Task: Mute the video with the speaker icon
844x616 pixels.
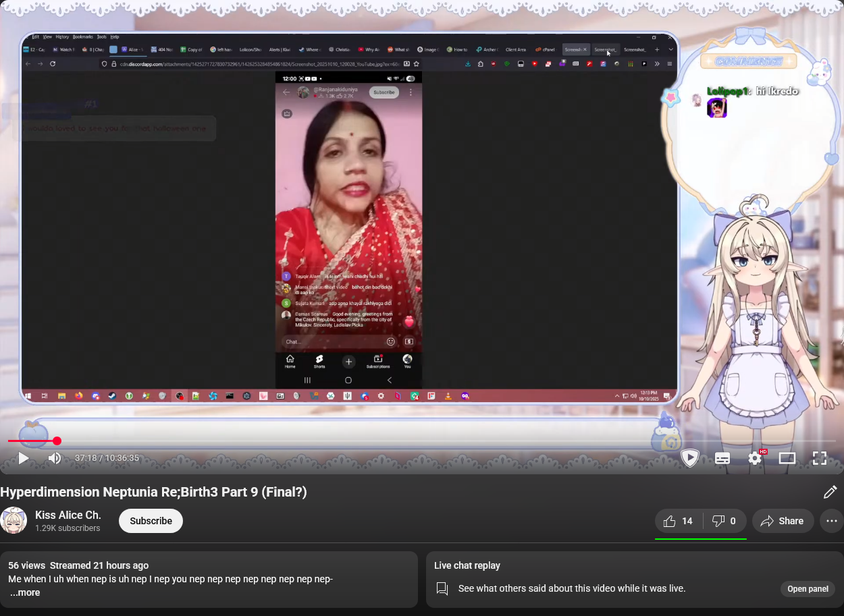Action: 55,458
